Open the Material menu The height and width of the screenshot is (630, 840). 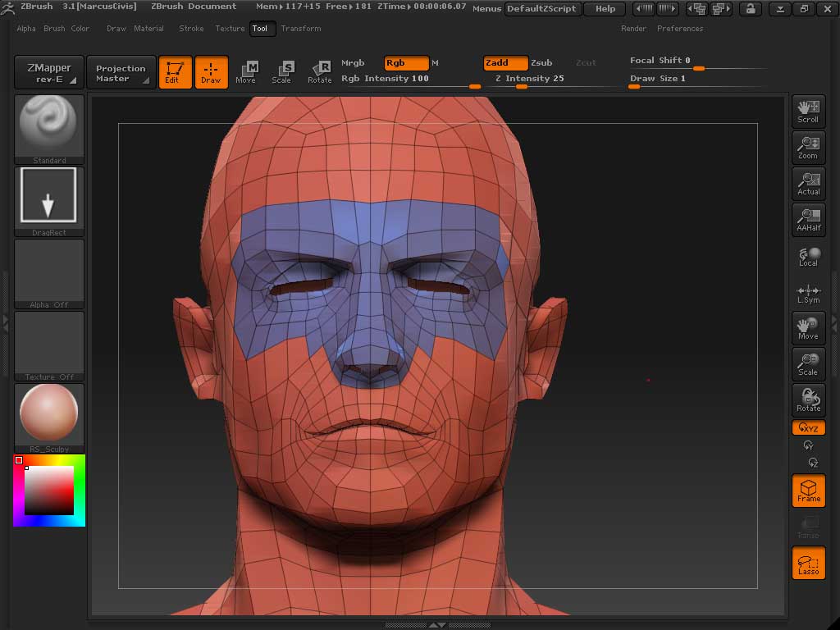coord(149,29)
